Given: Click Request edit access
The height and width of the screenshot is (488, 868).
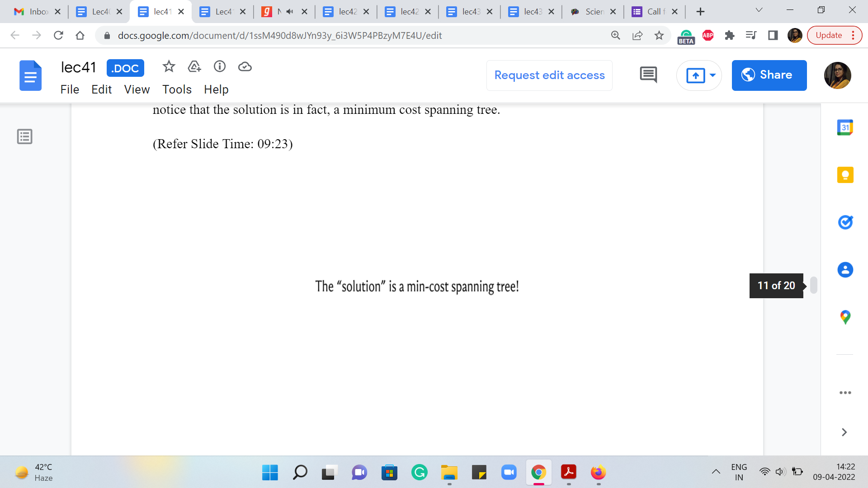Looking at the screenshot, I should [549, 75].
